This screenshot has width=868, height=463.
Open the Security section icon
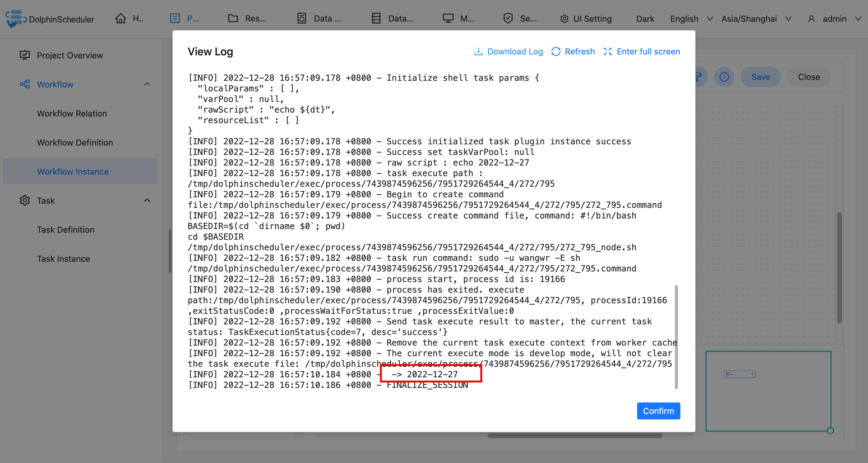click(x=508, y=18)
